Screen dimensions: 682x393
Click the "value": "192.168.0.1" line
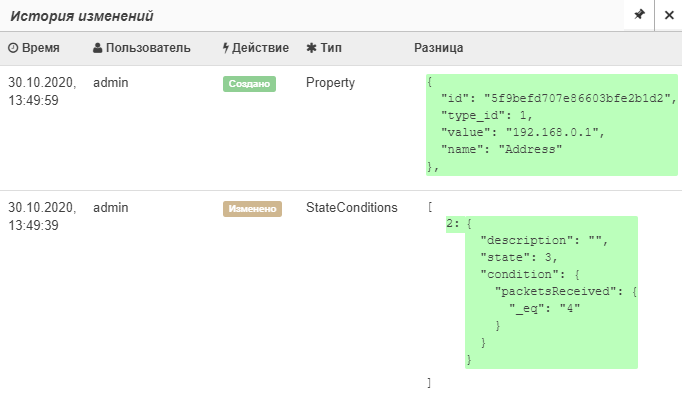pyautogui.click(x=523, y=132)
